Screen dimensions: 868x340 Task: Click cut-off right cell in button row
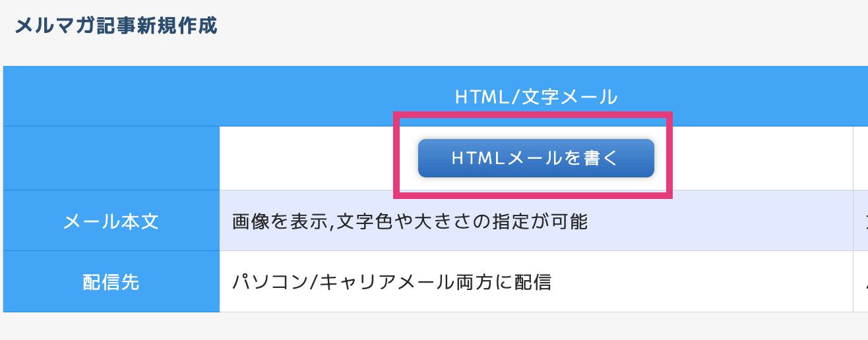861,158
